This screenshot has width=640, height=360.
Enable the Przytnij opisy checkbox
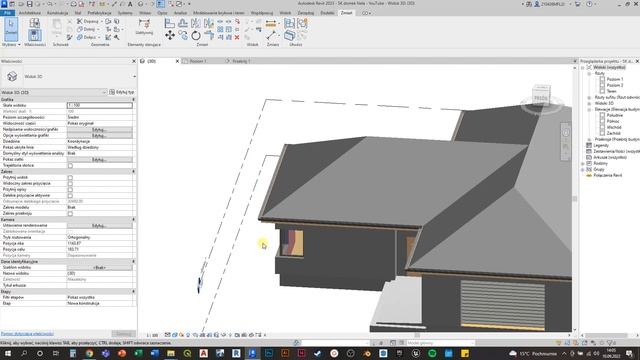point(70,190)
